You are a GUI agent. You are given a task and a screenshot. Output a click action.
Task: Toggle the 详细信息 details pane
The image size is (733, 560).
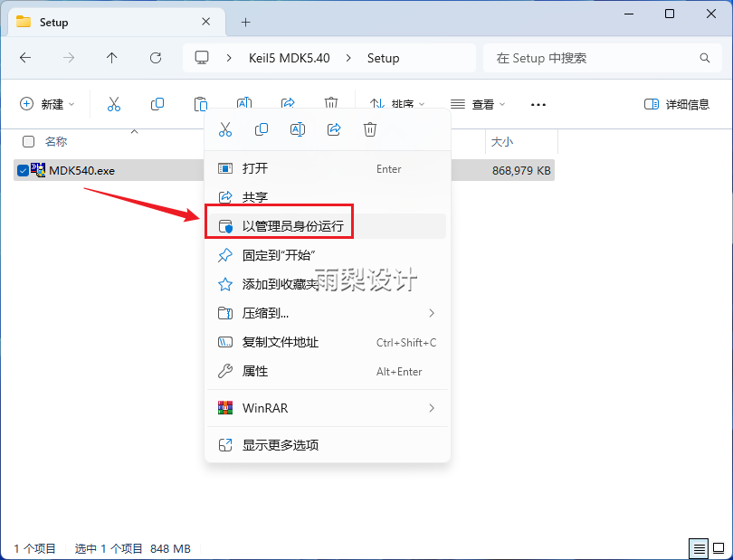click(676, 104)
